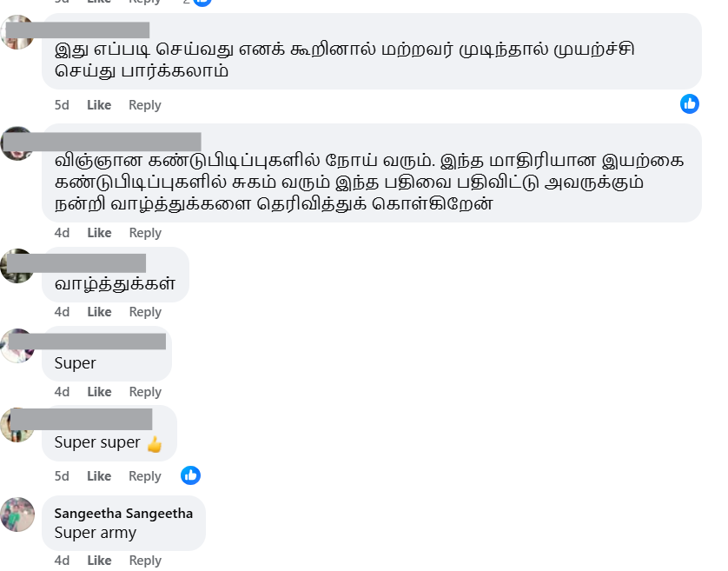The width and height of the screenshot is (728, 571).
Task: Open the avatar beside the "Super super" comment
Action: (17, 425)
